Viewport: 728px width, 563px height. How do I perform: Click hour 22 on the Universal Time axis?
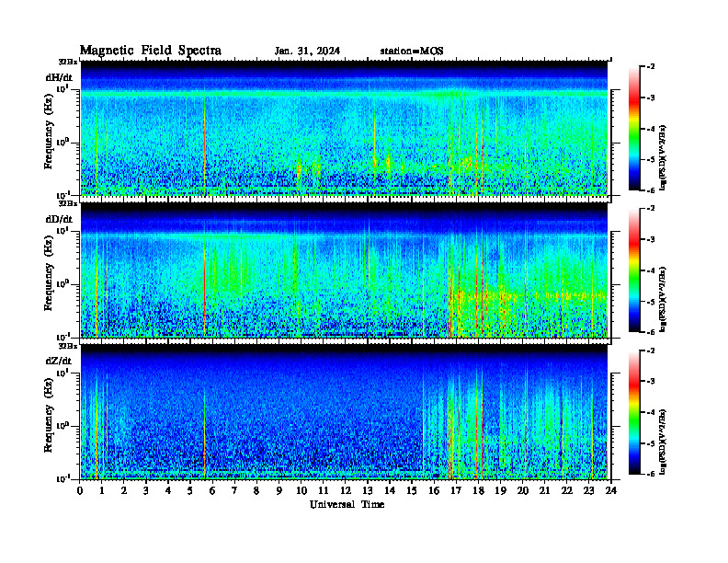point(566,491)
